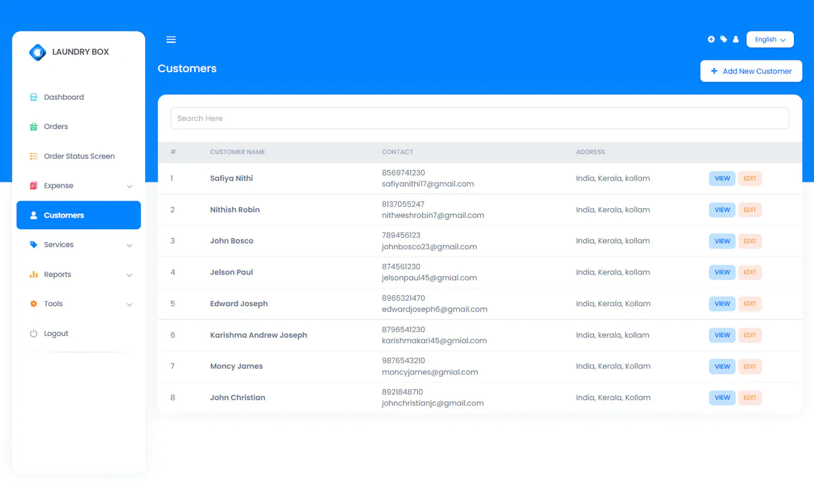Expand the Services submenu chevron
Viewport: 814px width, 504px height.
(x=129, y=245)
